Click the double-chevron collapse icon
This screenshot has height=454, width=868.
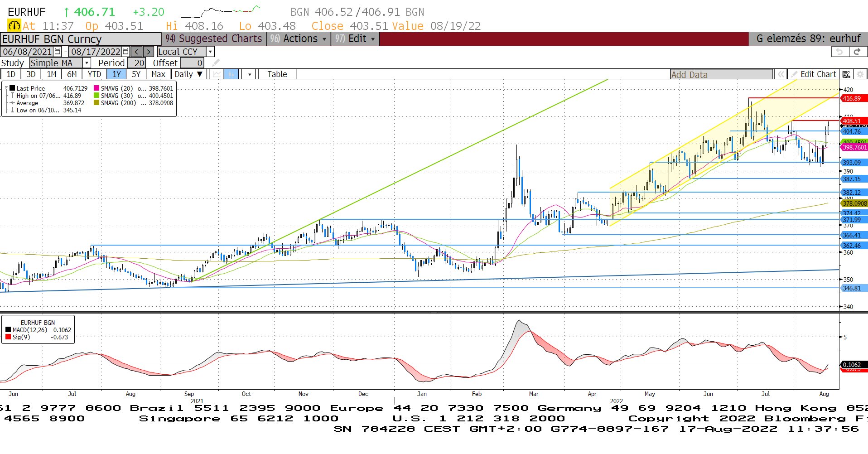[781, 74]
